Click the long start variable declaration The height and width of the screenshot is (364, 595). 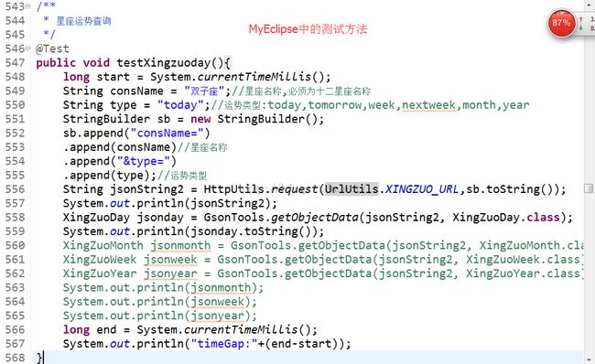96,77
